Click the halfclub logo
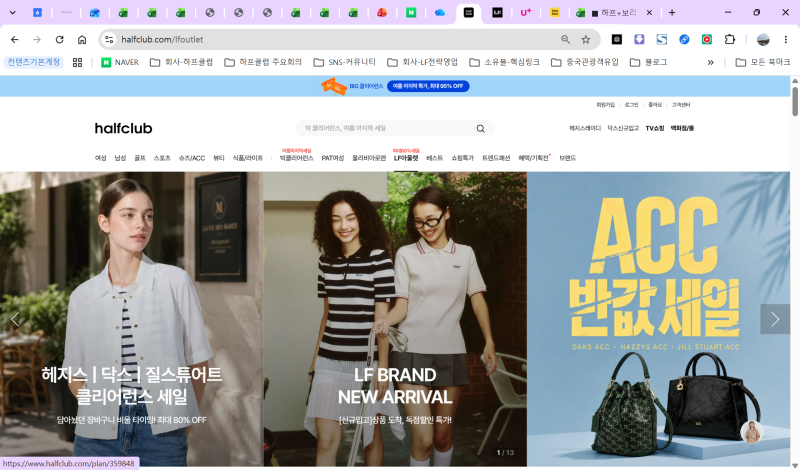This screenshot has width=800, height=470. [x=123, y=128]
